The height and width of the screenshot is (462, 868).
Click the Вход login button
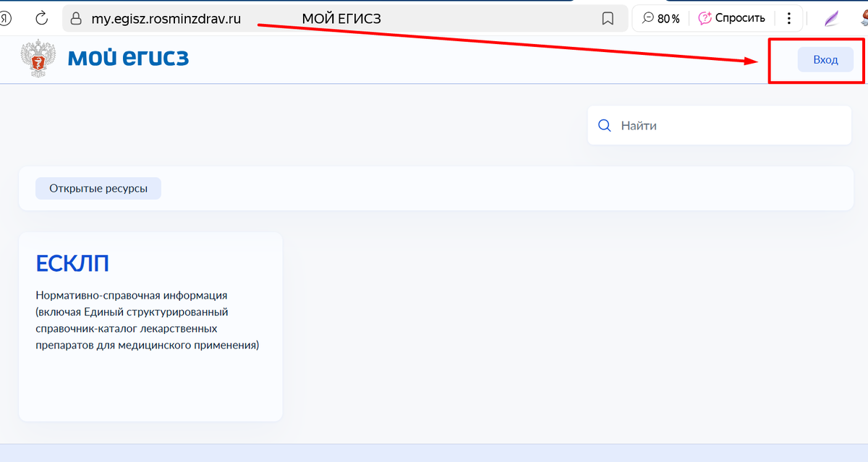[x=825, y=60]
